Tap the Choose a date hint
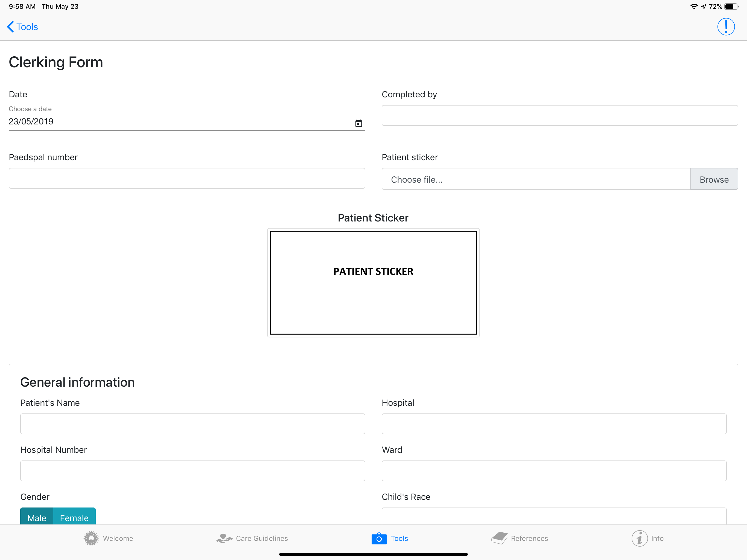Image resolution: width=747 pixels, height=560 pixels. [30, 109]
